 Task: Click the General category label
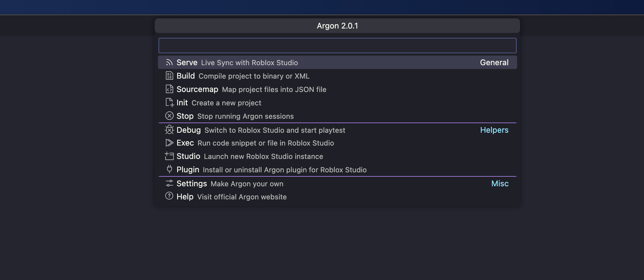[494, 62]
